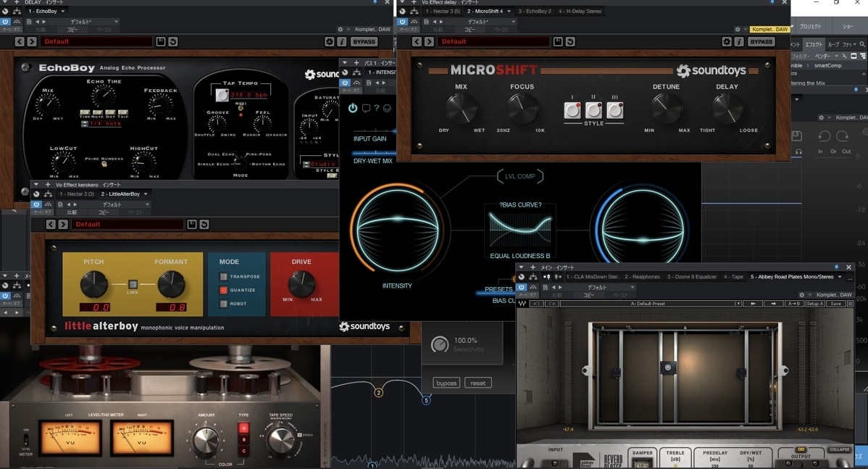Viewport: 868px width, 469px height.
Task: Toggle the EchoBoy power/activate button
Action: [x=6, y=22]
